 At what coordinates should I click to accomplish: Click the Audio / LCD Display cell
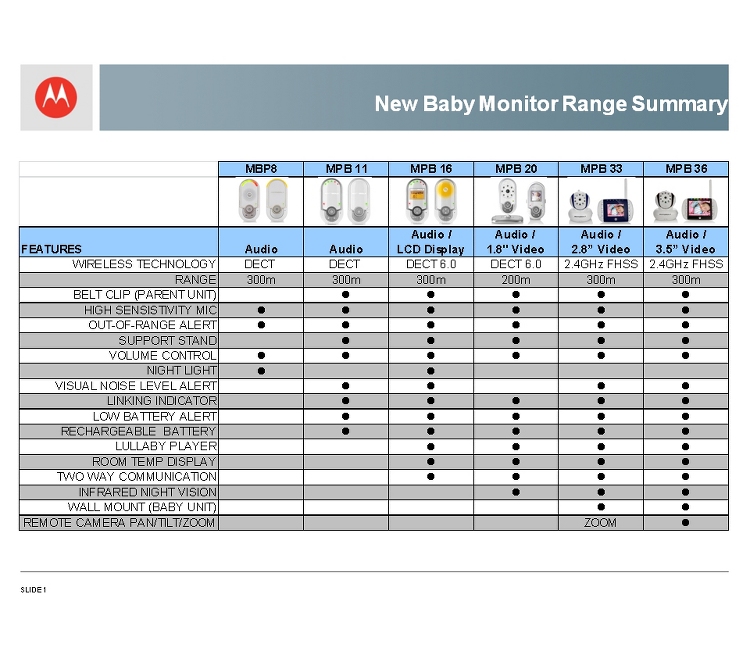(x=431, y=242)
